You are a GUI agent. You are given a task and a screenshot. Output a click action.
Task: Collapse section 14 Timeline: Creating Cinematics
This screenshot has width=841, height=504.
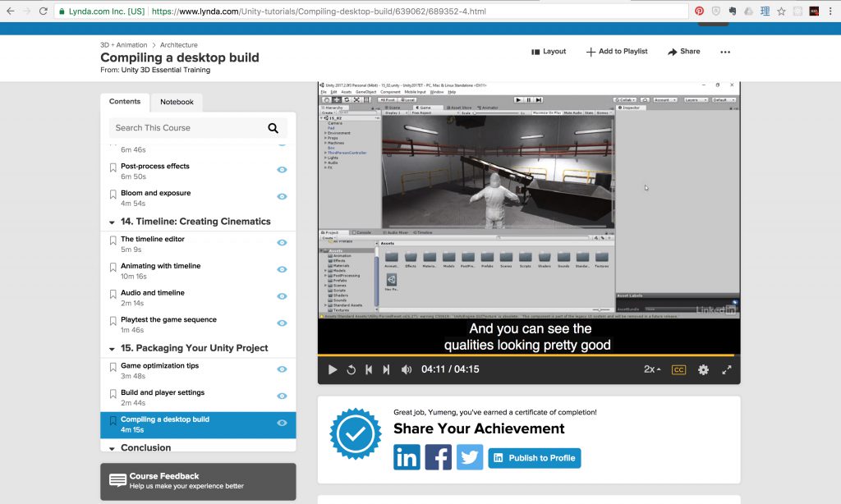(x=112, y=222)
